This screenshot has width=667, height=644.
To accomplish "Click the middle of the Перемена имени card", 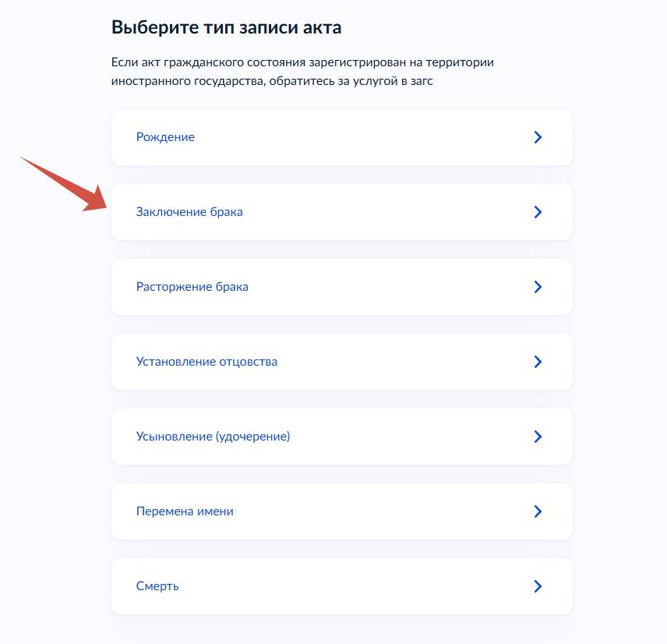I will [342, 511].
